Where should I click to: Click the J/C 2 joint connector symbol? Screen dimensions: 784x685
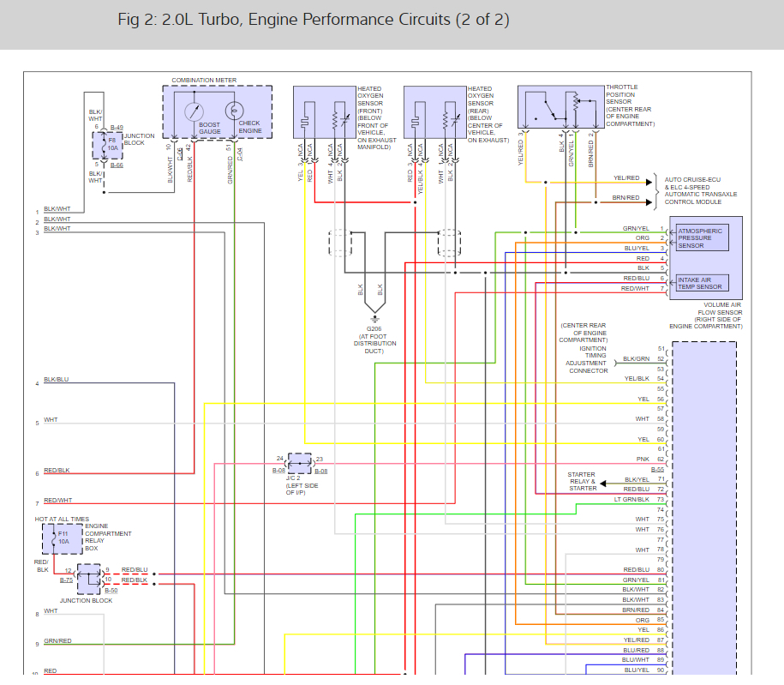[299, 463]
